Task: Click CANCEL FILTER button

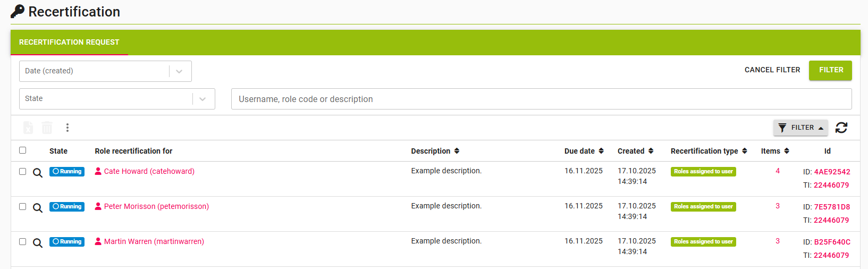Action: pos(772,70)
